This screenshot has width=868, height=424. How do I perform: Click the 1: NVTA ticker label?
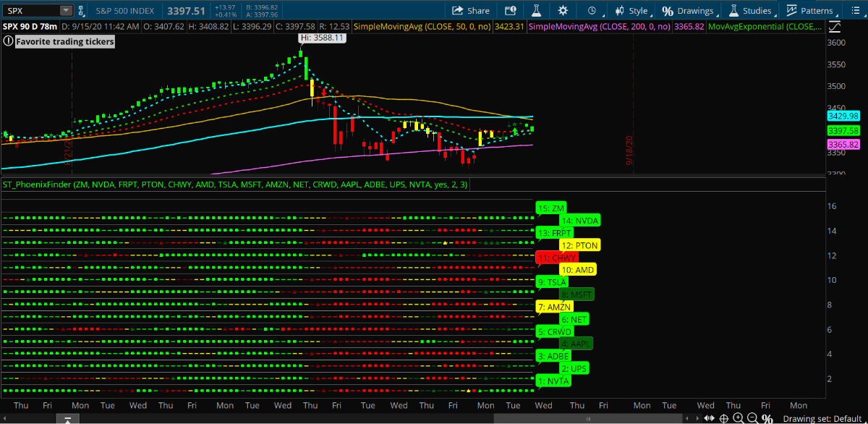click(553, 381)
